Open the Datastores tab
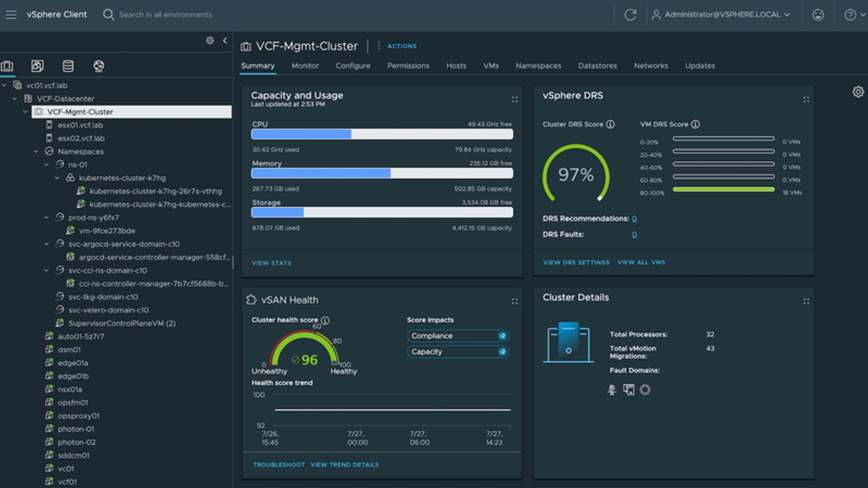 (597, 66)
